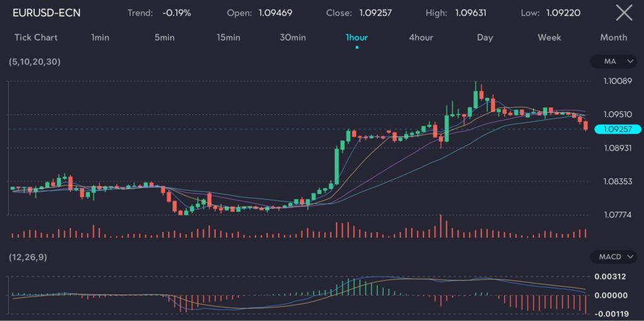Viewport: 644px width, 321px height.
Task: Click the highlighted 1.09257 current price tag
Action: tap(617, 129)
